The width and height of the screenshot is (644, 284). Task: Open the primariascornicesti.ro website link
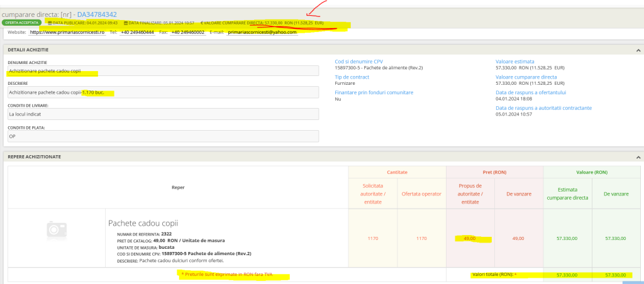click(x=67, y=31)
